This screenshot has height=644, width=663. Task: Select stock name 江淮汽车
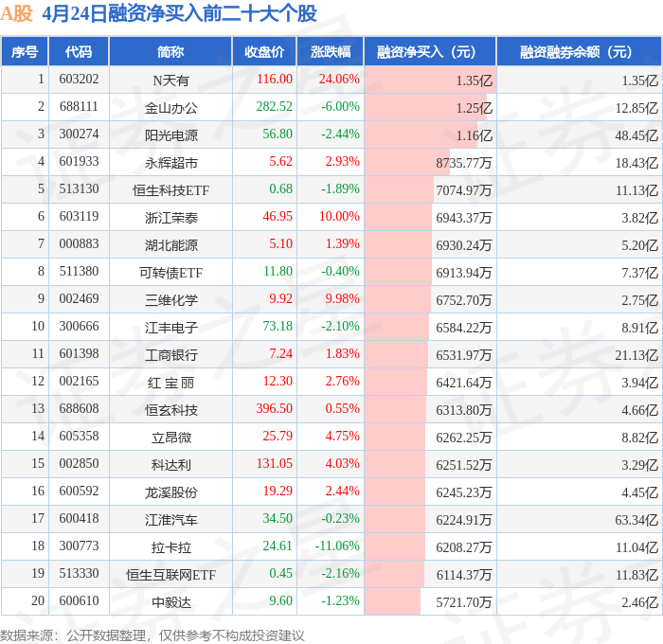170,520
